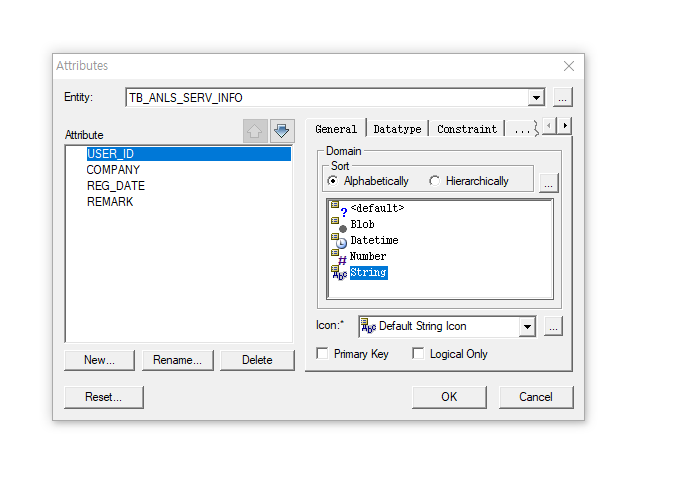This screenshot has height=495, width=685.
Task: Switch to the General tab
Action: (x=336, y=129)
